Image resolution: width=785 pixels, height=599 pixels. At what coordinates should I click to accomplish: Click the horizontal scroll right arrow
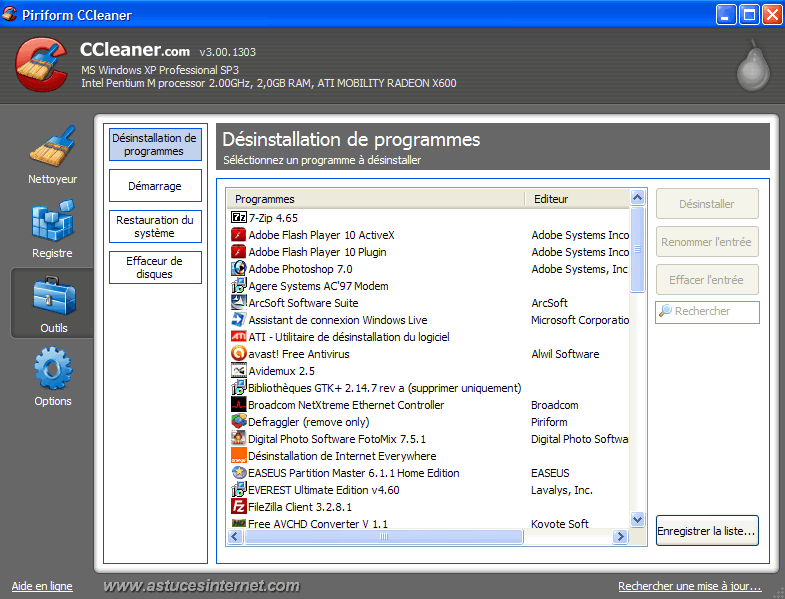620,537
